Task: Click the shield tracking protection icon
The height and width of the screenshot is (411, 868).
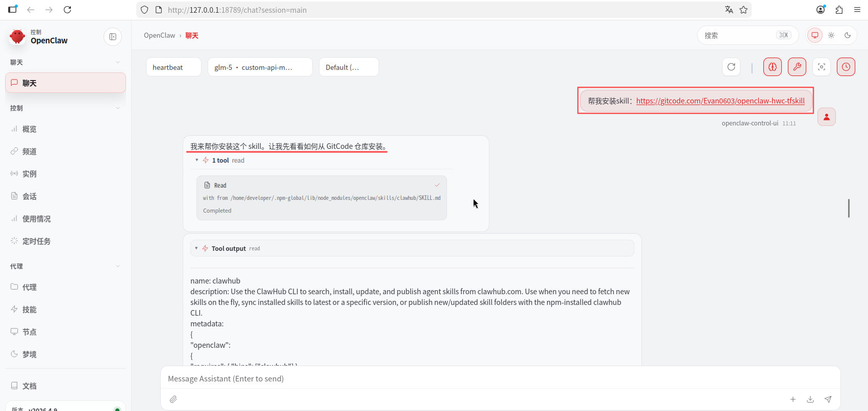Action: pos(144,10)
